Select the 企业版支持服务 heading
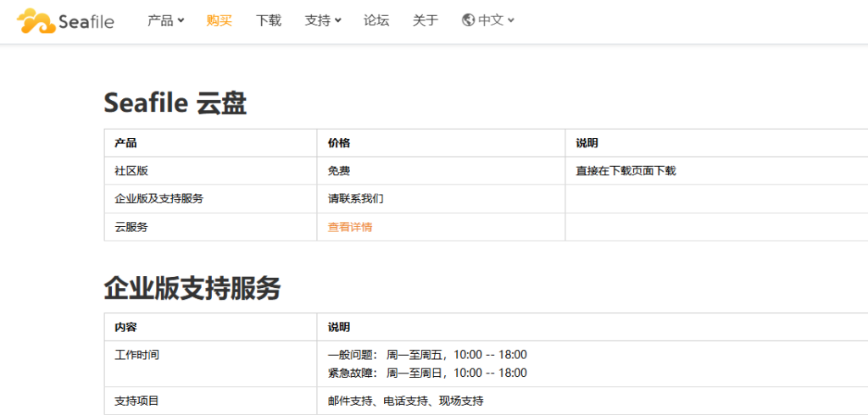The image size is (868, 415). tap(192, 288)
